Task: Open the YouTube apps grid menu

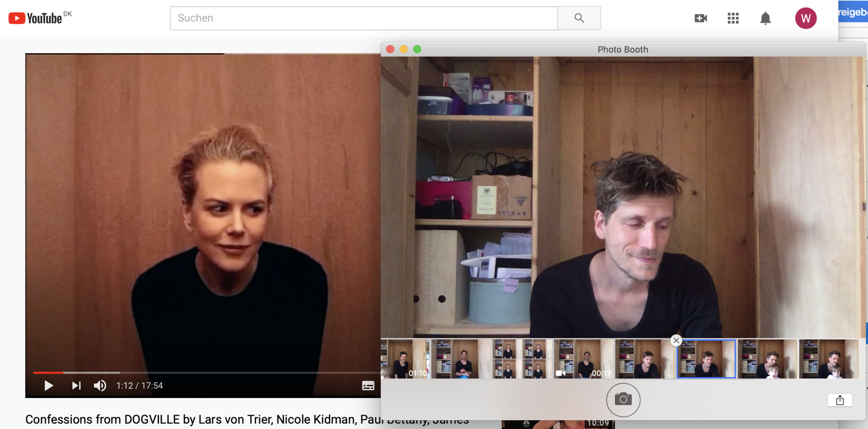Action: (733, 18)
